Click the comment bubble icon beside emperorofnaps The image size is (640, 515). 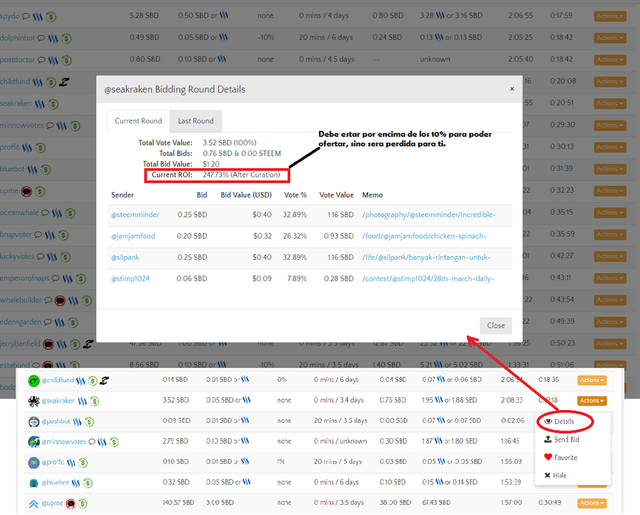tap(56, 279)
